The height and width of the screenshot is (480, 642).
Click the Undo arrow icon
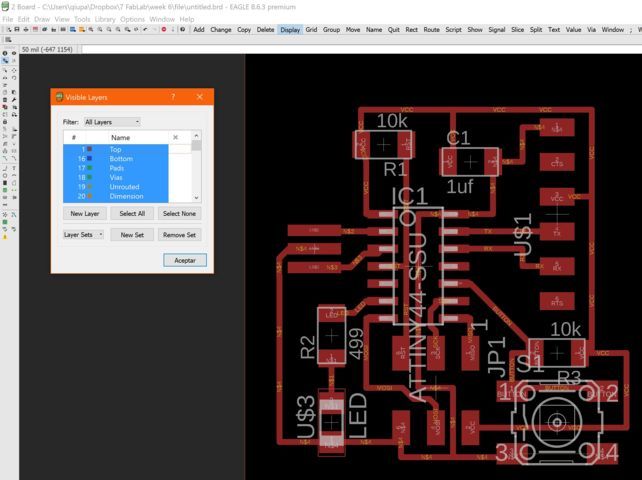[146, 29]
